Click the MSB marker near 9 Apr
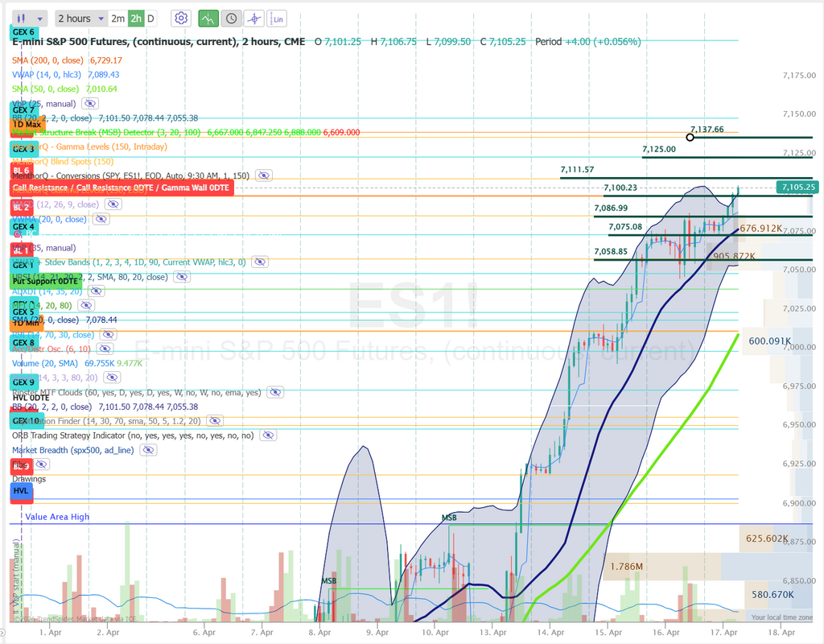 point(448,518)
